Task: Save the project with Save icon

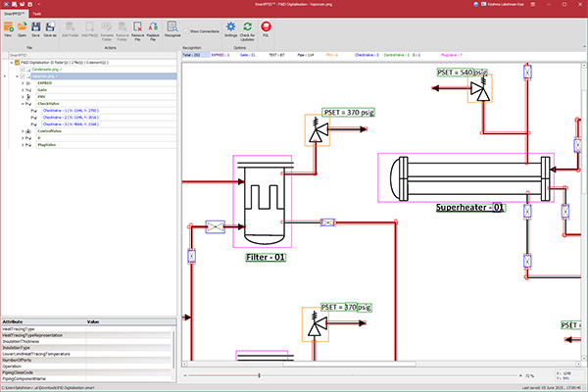Action: [x=35, y=29]
